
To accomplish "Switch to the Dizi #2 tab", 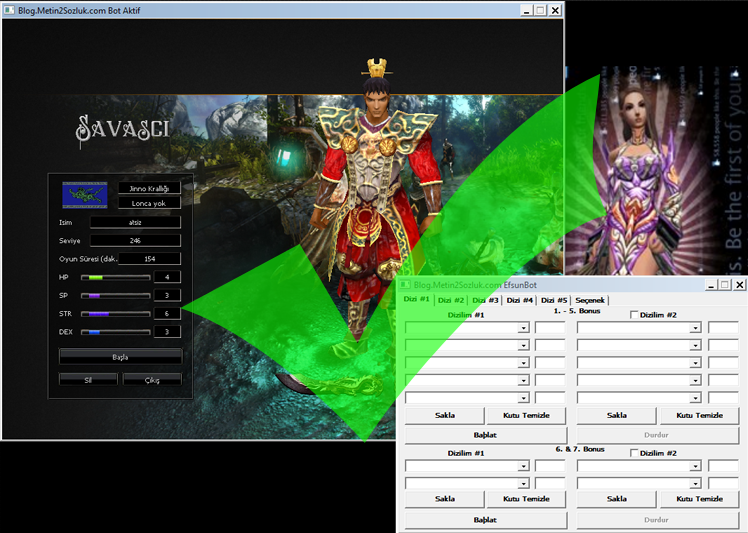I will [451, 300].
